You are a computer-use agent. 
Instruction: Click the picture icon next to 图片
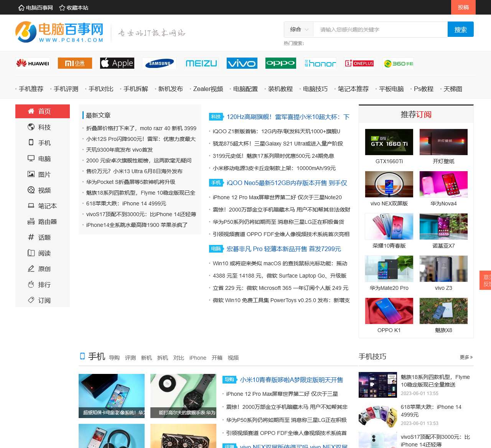[x=31, y=174]
